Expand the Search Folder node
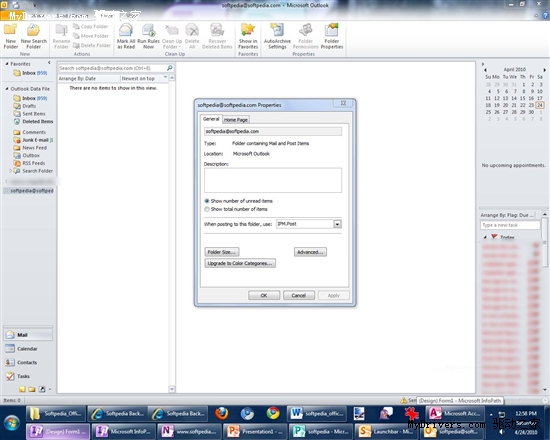The width and height of the screenshot is (550, 440). [10, 171]
